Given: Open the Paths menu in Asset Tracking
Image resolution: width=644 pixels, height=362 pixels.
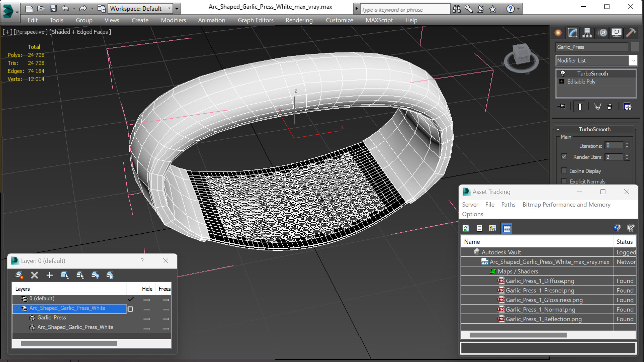Looking at the screenshot, I should [x=508, y=205].
